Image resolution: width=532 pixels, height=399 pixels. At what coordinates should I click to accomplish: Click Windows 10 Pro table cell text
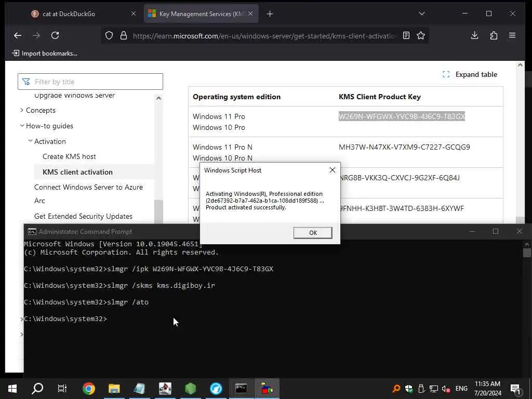(x=219, y=127)
